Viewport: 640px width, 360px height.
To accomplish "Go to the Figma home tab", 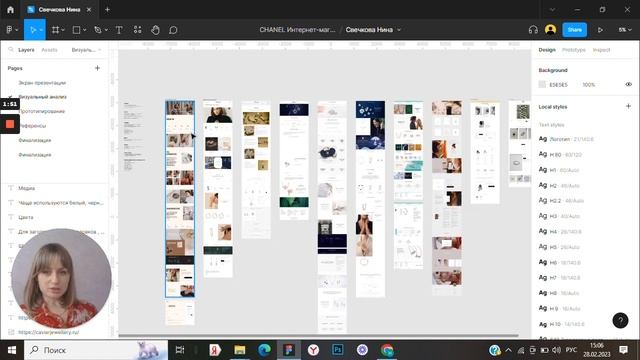I will (x=10, y=9).
